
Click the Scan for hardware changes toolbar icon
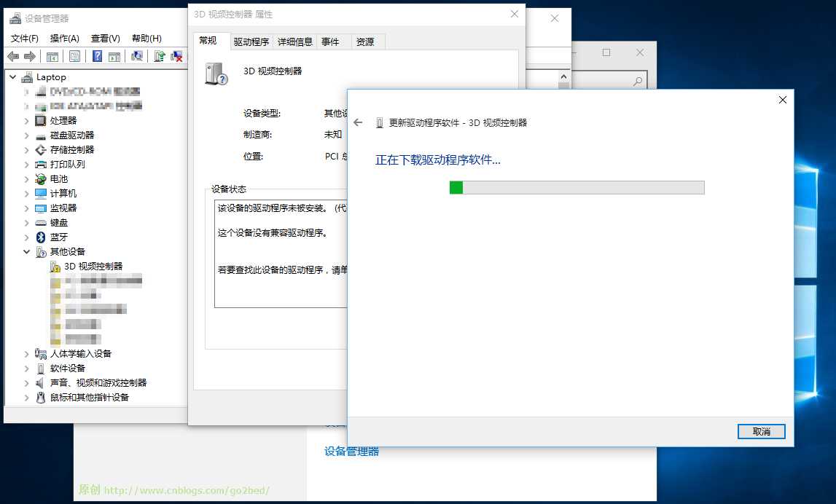click(x=137, y=56)
